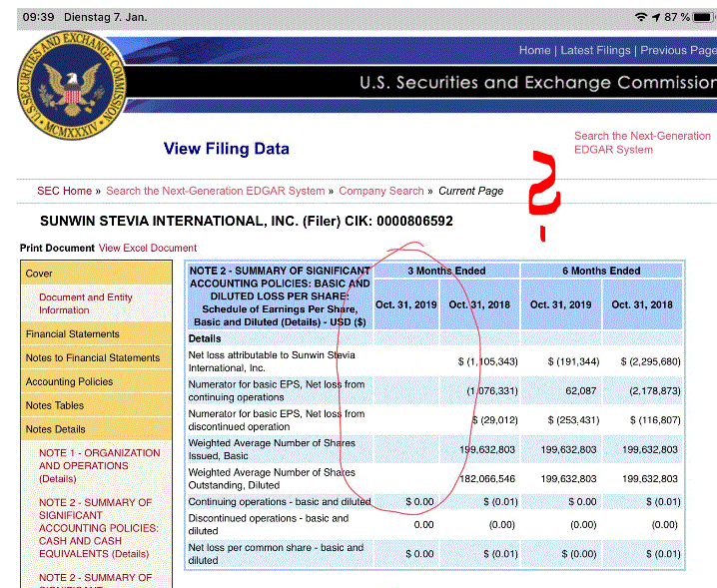
Task: Click the SEC seal logo
Action: (x=71, y=86)
